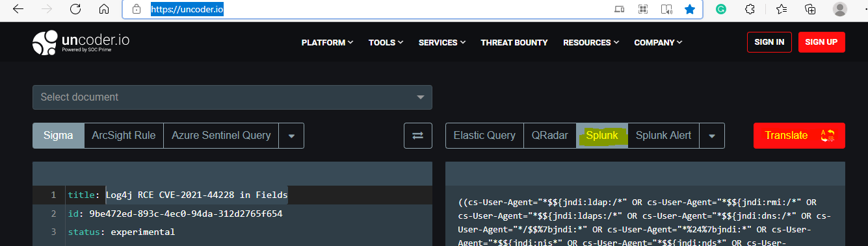
Task: Expand more target language options
Action: coord(712,136)
